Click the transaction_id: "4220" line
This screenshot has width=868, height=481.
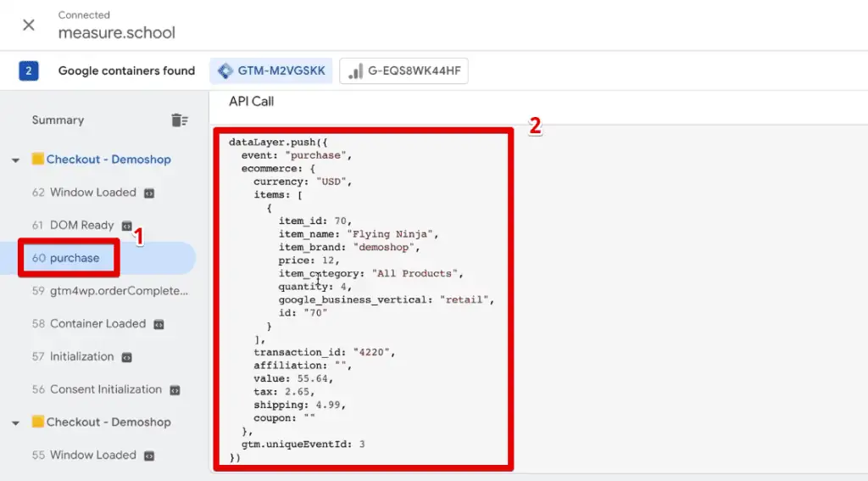[325, 352]
